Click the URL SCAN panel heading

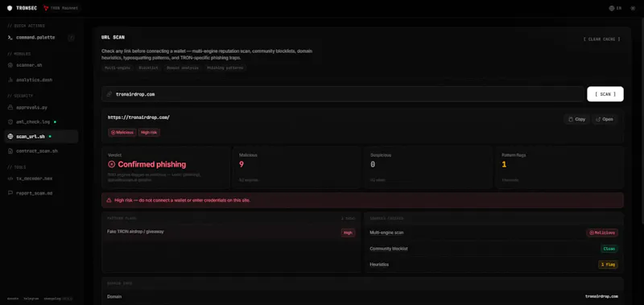(x=113, y=37)
